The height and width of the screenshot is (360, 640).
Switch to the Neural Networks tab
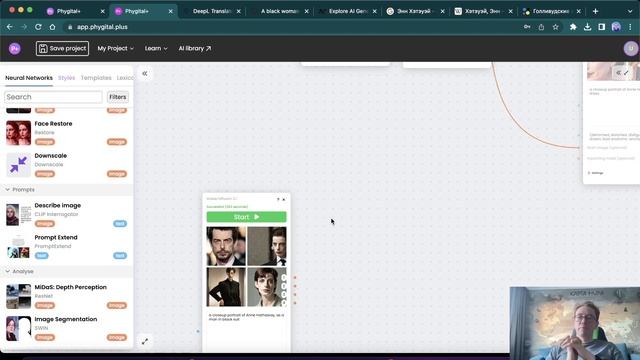[x=29, y=78]
